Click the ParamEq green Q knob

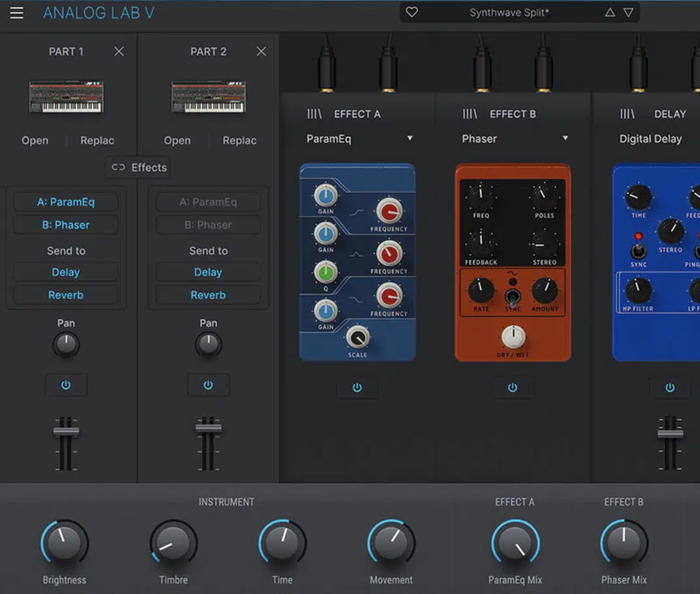pyautogui.click(x=326, y=272)
